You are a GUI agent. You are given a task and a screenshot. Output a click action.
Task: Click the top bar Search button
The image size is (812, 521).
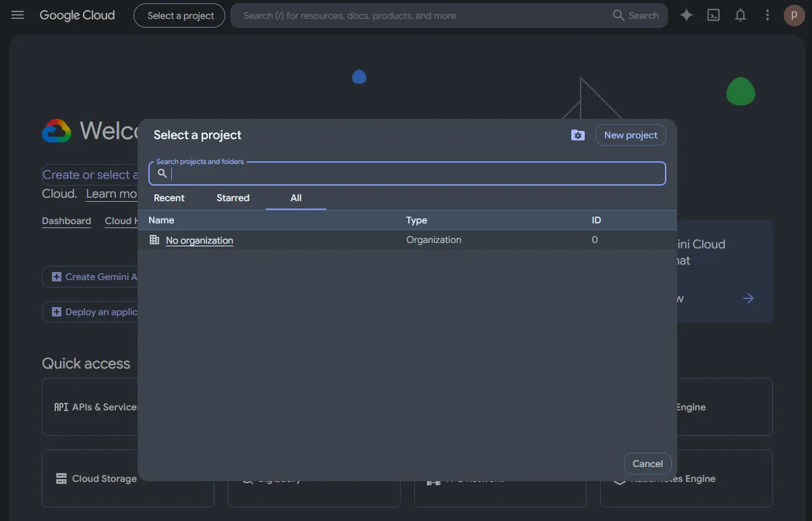point(635,16)
